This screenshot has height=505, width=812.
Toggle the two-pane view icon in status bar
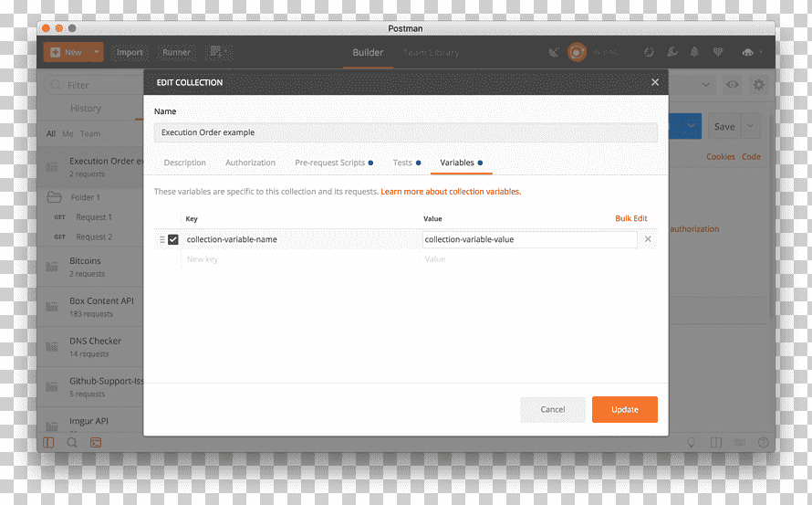[x=716, y=442]
